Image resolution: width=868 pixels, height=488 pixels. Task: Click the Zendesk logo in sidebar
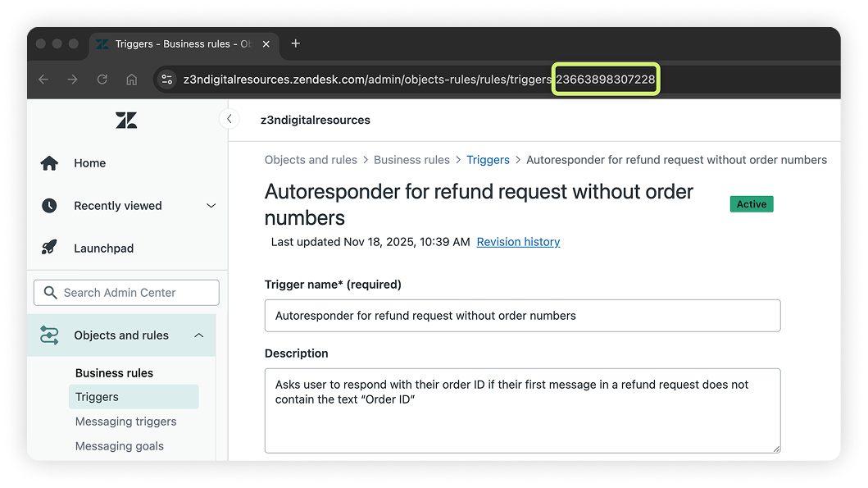pos(126,121)
